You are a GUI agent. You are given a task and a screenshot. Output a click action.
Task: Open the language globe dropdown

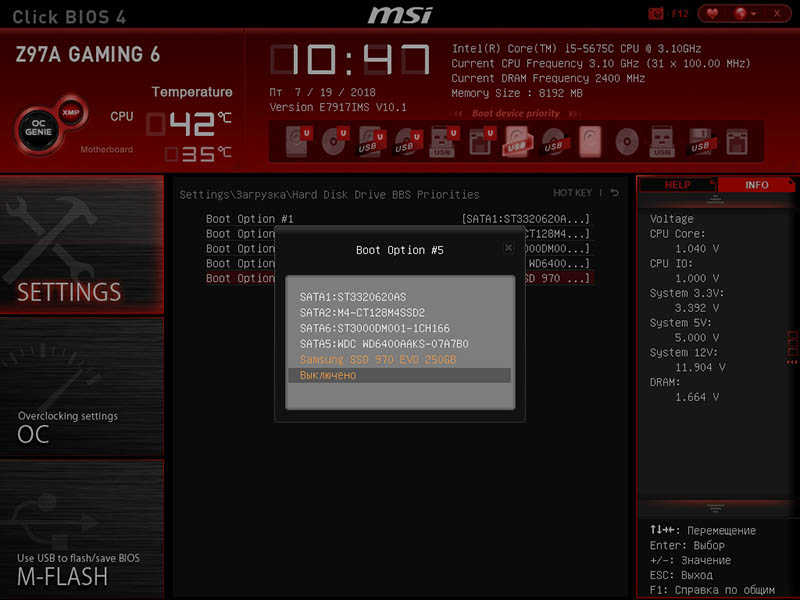[744, 14]
